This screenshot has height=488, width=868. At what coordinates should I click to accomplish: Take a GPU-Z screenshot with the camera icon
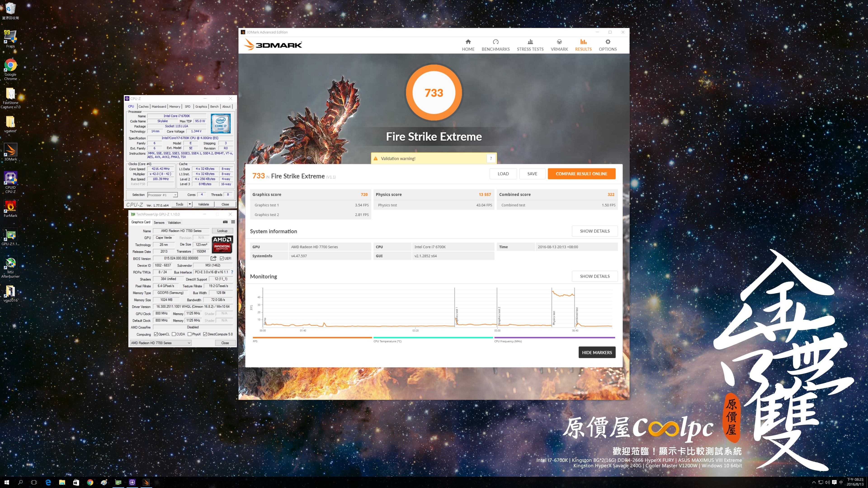coord(225,222)
